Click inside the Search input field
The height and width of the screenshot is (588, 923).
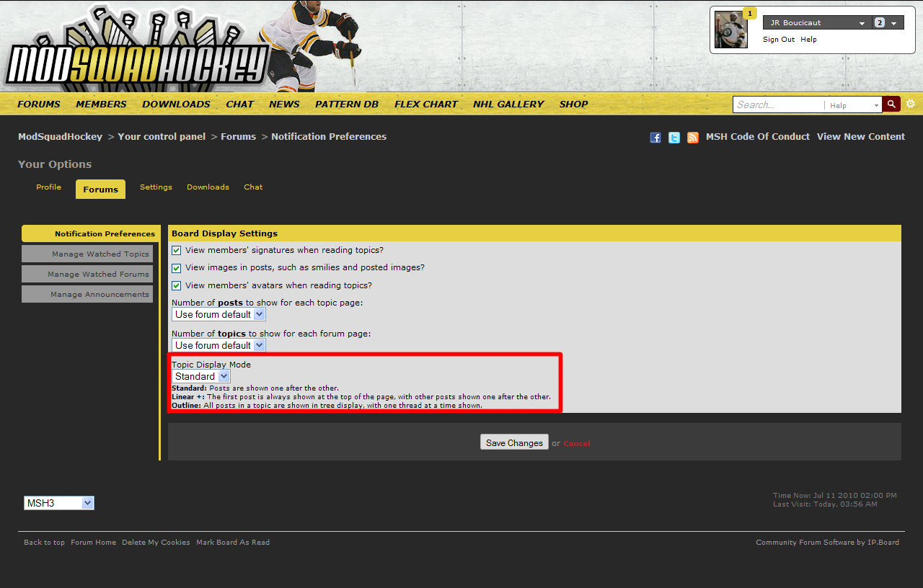[777, 105]
